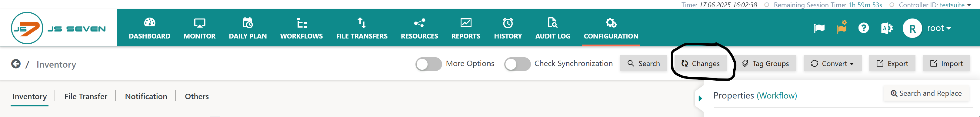The image size is (980, 117).
Task: Enable the Check Synchronization switch
Action: tap(517, 64)
